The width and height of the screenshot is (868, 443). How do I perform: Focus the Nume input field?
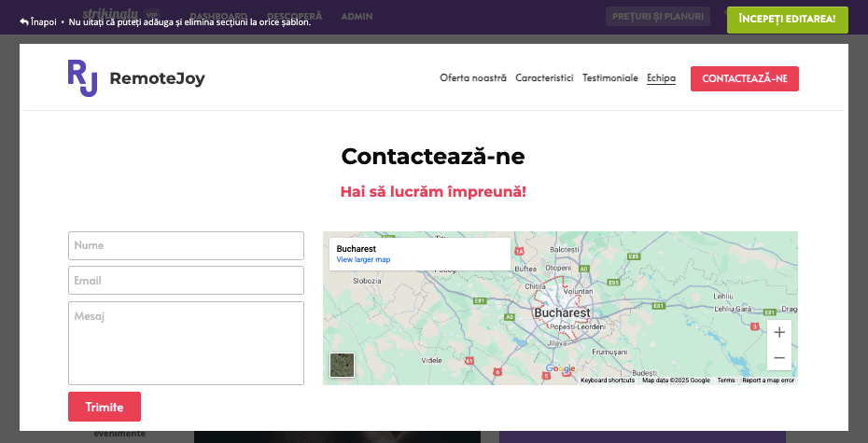point(186,245)
